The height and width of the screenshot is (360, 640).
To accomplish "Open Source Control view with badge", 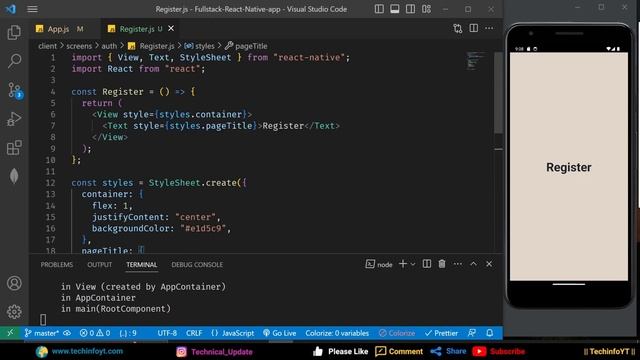I will [15, 90].
